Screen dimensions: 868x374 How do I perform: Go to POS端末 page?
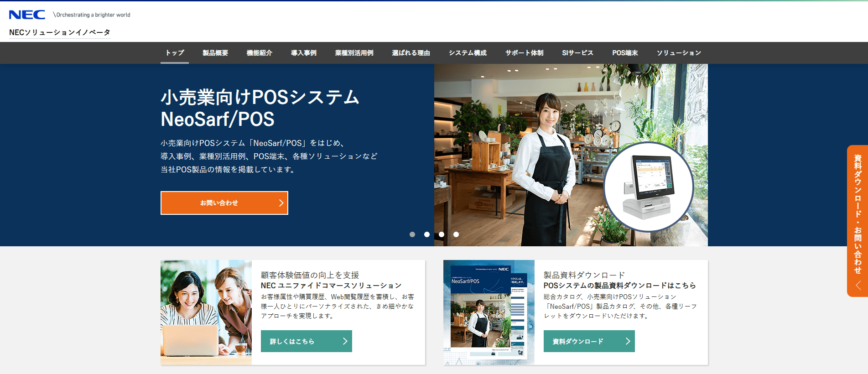pyautogui.click(x=625, y=53)
